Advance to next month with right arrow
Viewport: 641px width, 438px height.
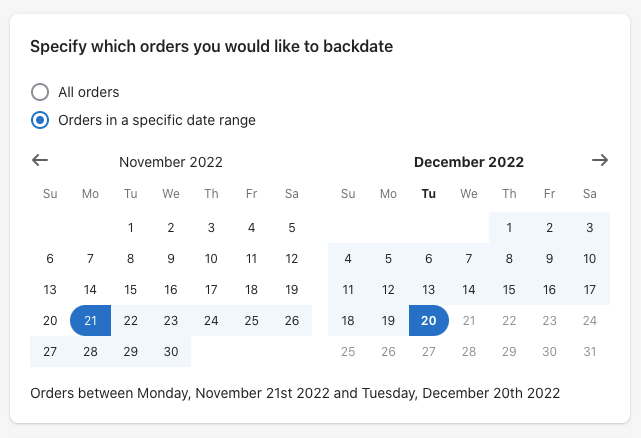tap(600, 160)
